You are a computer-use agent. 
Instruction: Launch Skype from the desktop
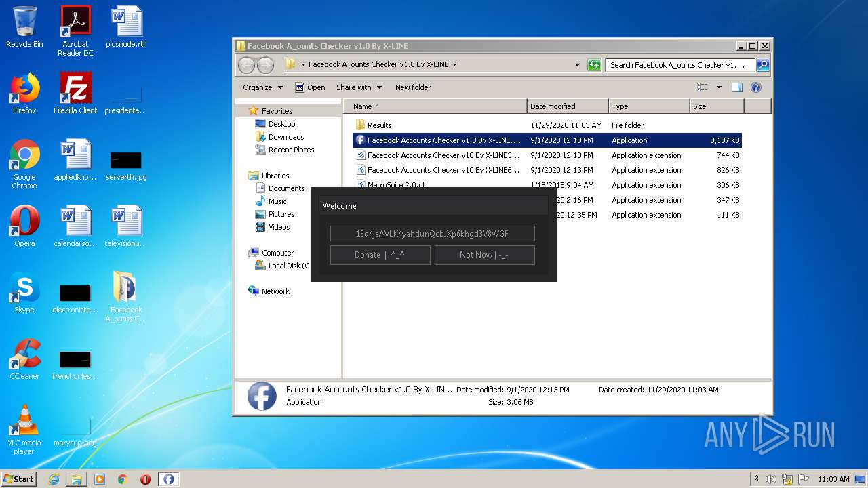(24, 293)
